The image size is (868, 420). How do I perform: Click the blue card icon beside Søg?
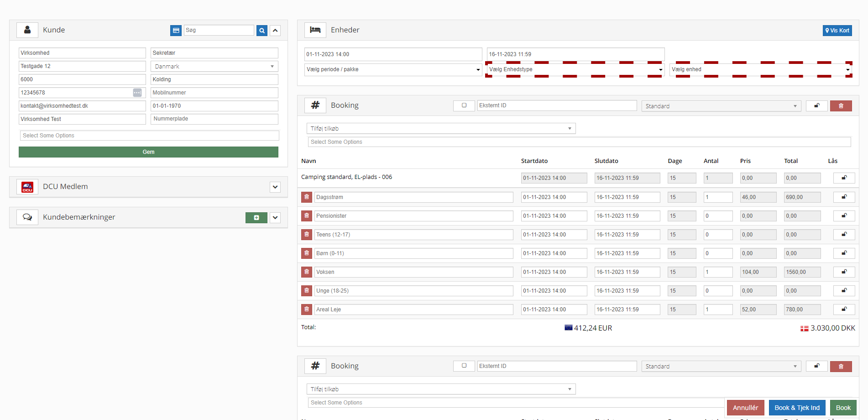(176, 31)
